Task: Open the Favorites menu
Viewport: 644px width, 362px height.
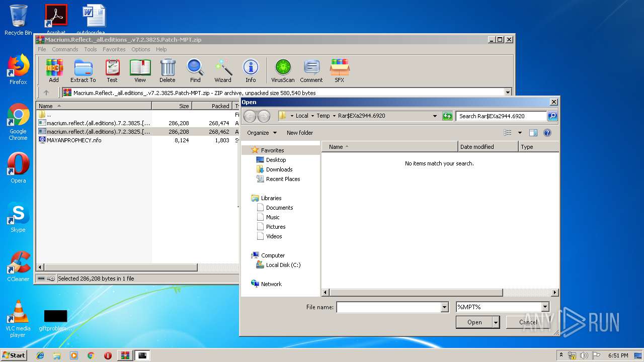Action: (x=114, y=49)
